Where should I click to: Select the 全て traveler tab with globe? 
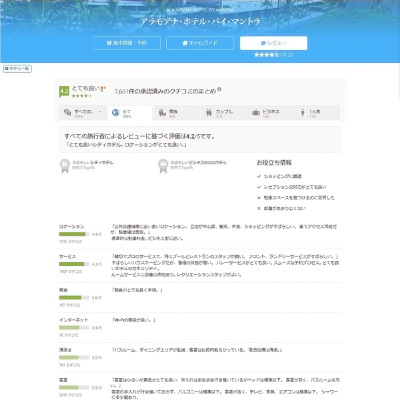[130, 113]
